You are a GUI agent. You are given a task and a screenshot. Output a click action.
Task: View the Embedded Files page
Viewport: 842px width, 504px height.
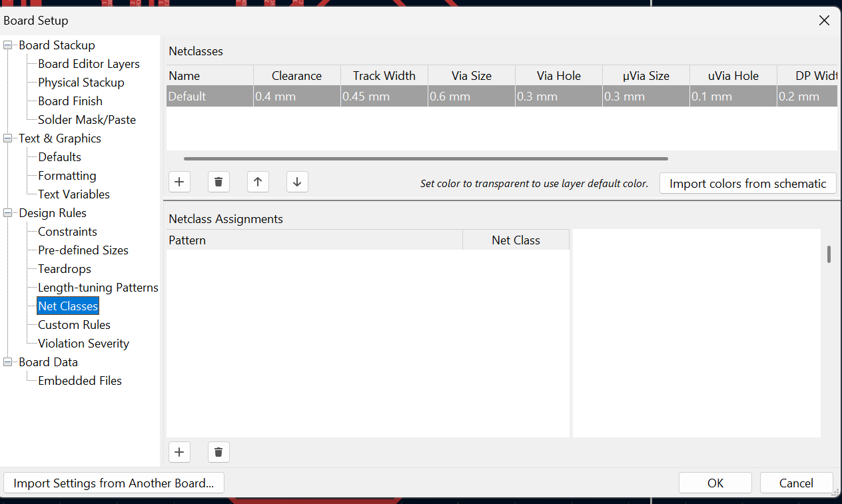click(x=79, y=380)
